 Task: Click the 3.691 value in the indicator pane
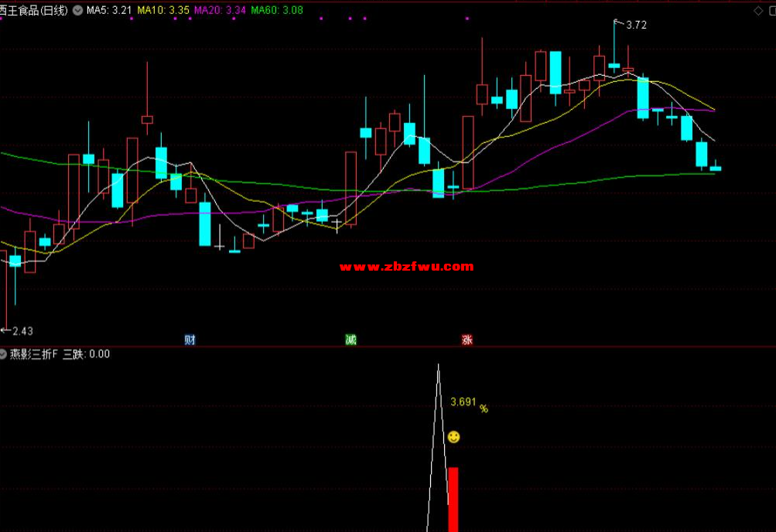463,402
